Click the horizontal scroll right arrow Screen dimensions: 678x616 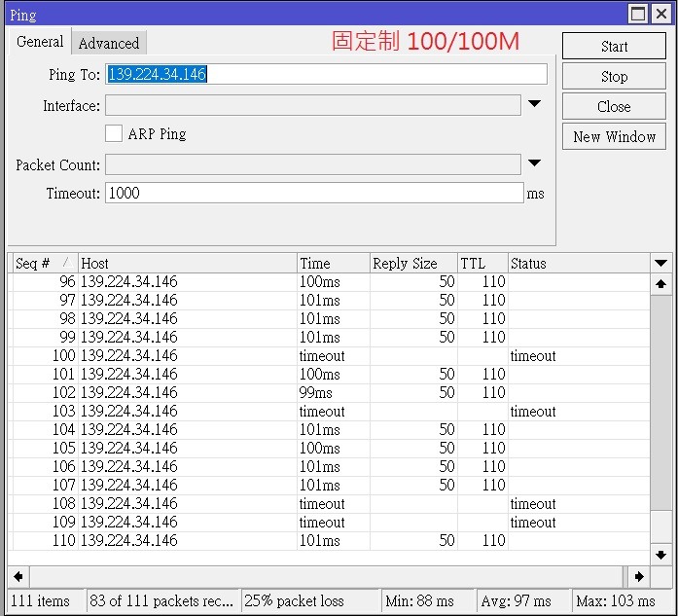point(639,576)
